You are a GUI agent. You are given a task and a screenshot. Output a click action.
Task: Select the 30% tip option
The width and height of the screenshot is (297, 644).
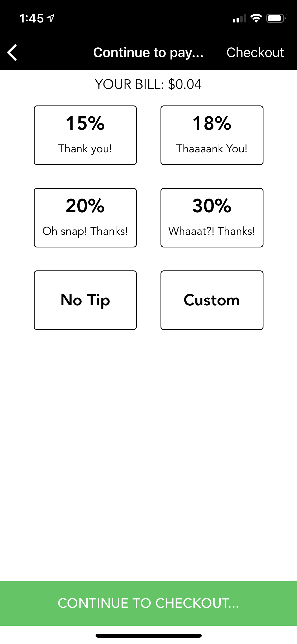point(212,218)
